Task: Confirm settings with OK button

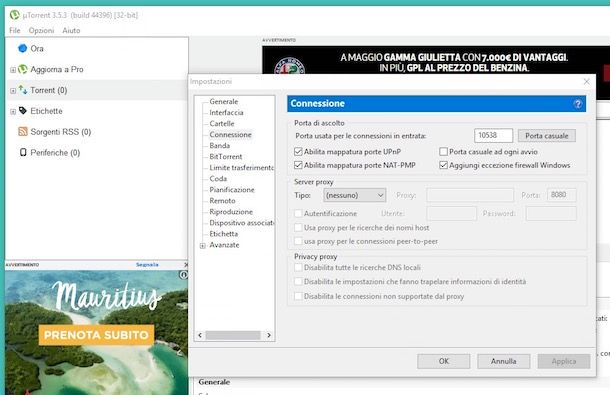Action: pos(443,361)
